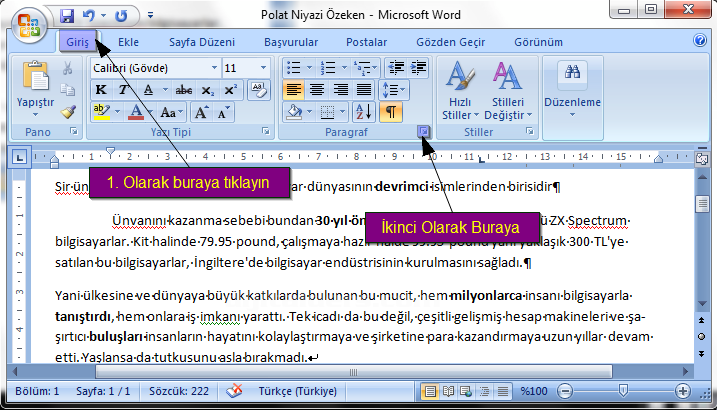Viewport: 717px width, 410px height.
Task: Switch to Print Layout view
Action: (x=430, y=391)
